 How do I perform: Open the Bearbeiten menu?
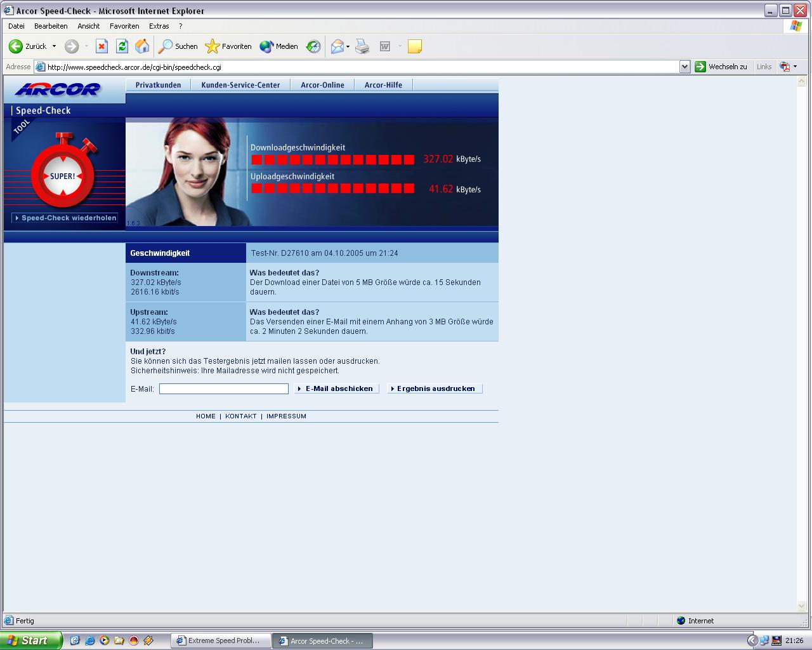(x=51, y=26)
